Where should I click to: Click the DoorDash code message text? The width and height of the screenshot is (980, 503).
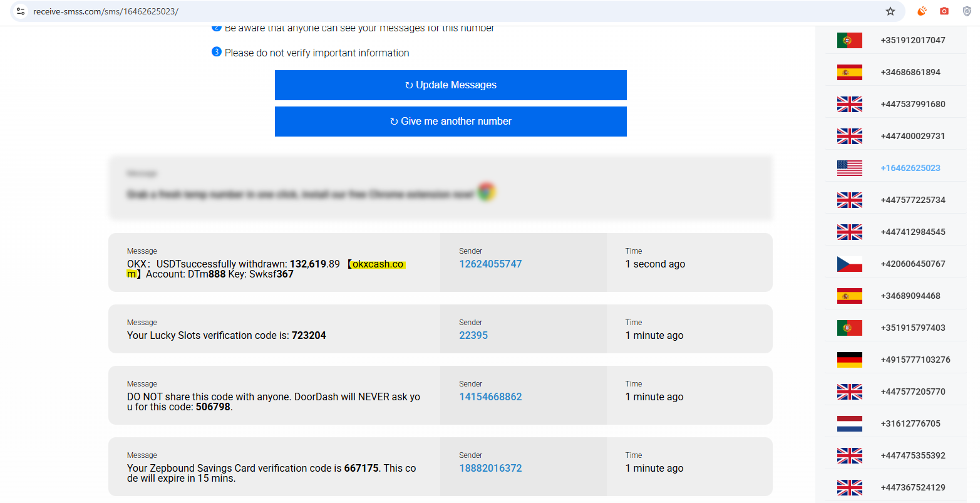[x=274, y=402]
